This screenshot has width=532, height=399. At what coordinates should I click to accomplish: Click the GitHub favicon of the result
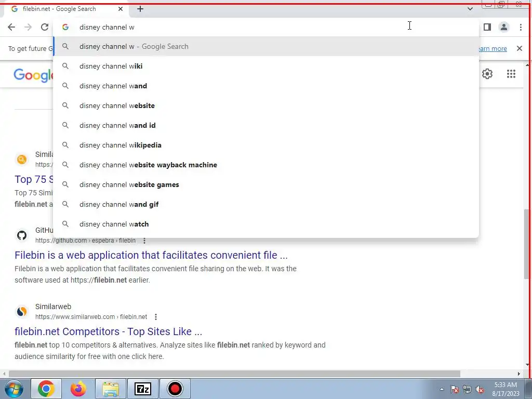[x=22, y=235]
